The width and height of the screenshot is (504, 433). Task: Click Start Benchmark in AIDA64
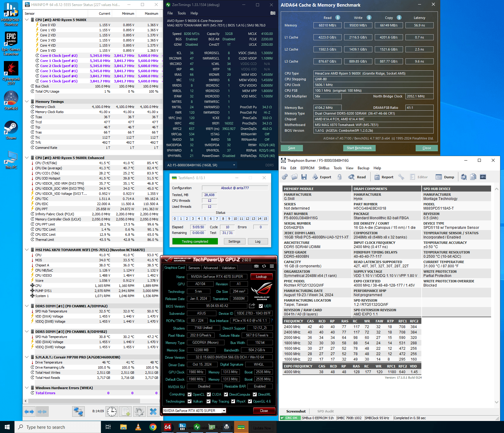[359, 148]
